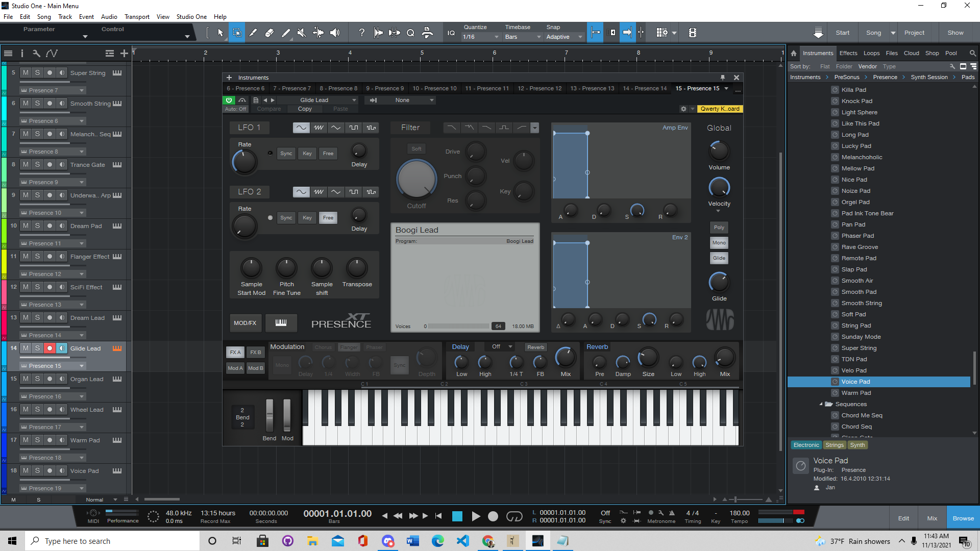Image resolution: width=980 pixels, height=551 pixels.
Task: Open the Audio menu
Action: click(x=109, y=17)
